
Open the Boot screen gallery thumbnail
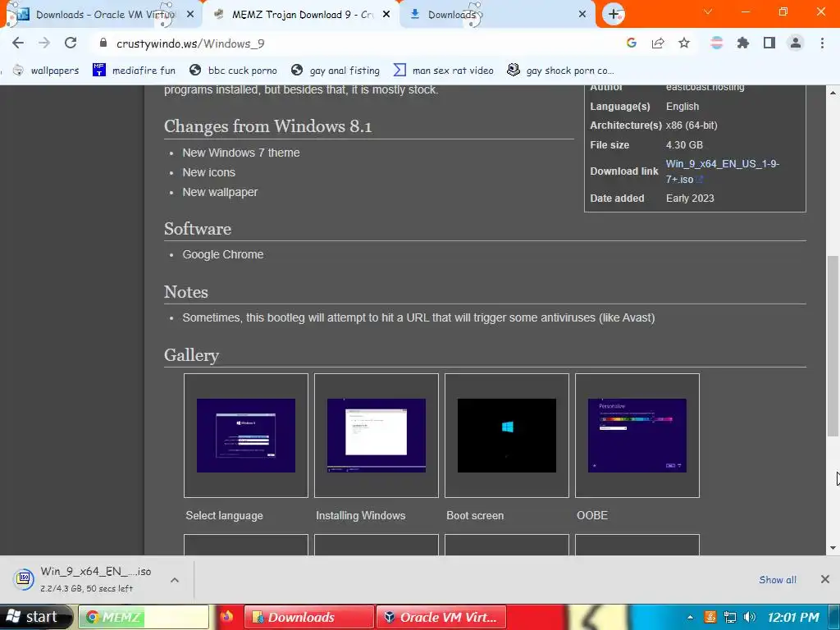pos(507,436)
